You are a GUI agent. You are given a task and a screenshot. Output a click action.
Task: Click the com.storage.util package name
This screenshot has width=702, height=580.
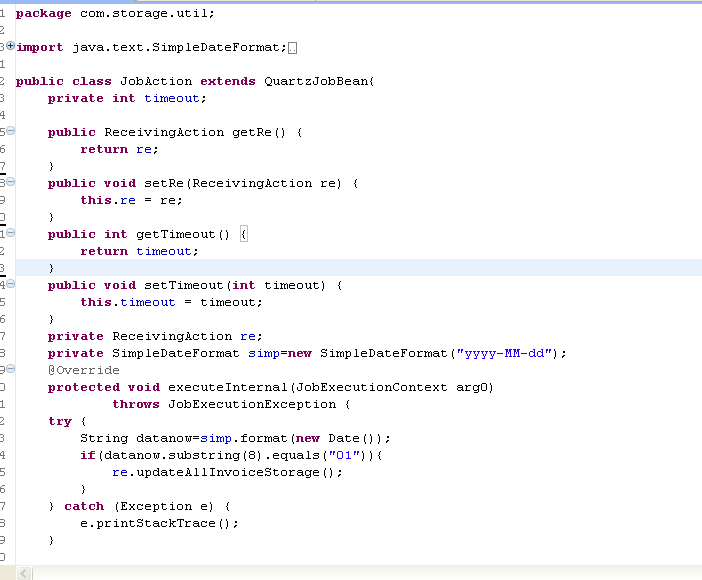click(144, 13)
